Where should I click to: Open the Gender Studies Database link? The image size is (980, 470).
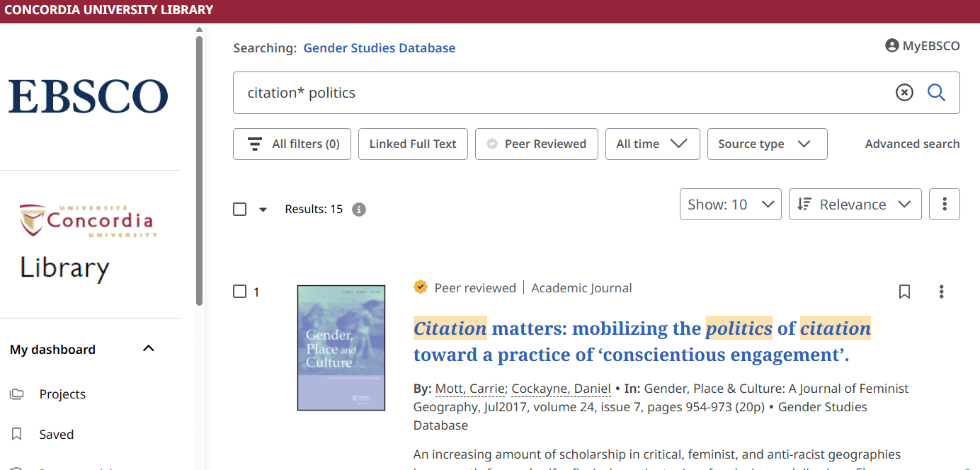click(379, 47)
